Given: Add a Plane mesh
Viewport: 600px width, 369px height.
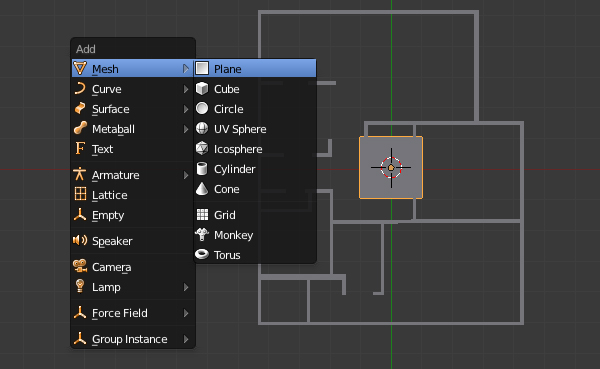Looking at the screenshot, I should (255, 69).
